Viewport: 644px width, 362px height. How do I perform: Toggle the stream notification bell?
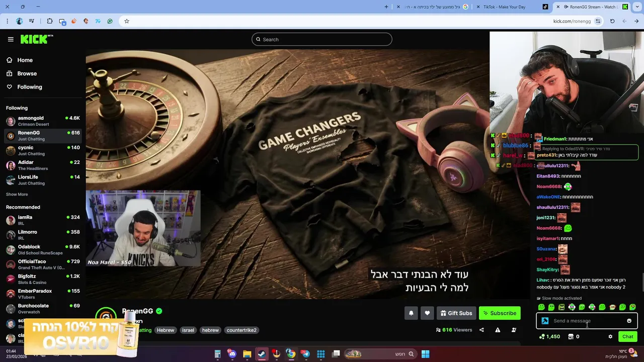411,313
